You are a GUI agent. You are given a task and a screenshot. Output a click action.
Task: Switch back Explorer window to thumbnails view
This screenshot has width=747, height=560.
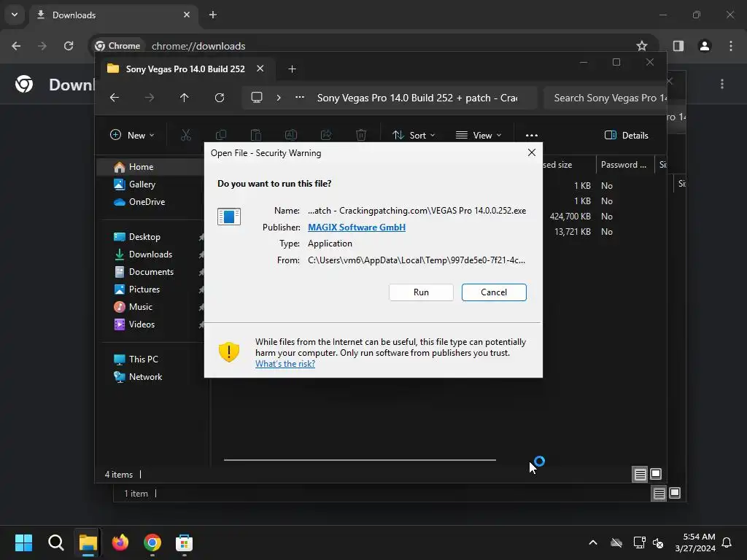pyautogui.click(x=675, y=494)
